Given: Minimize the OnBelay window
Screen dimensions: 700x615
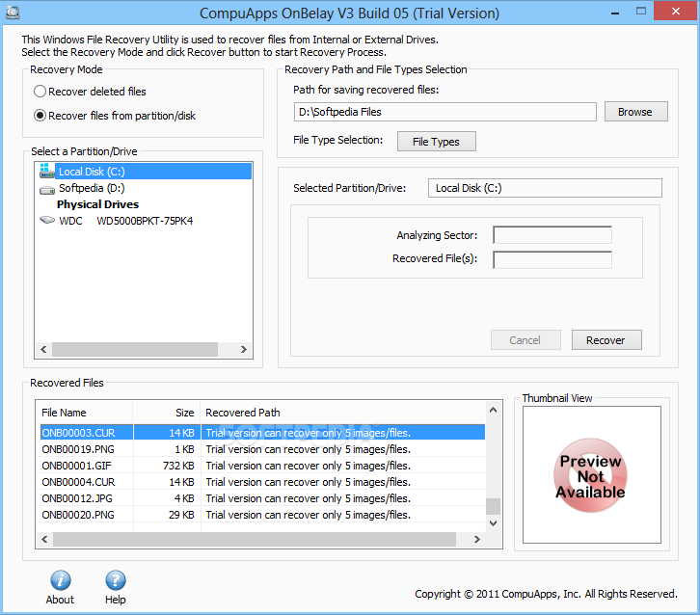Looking at the screenshot, I should (615, 13).
